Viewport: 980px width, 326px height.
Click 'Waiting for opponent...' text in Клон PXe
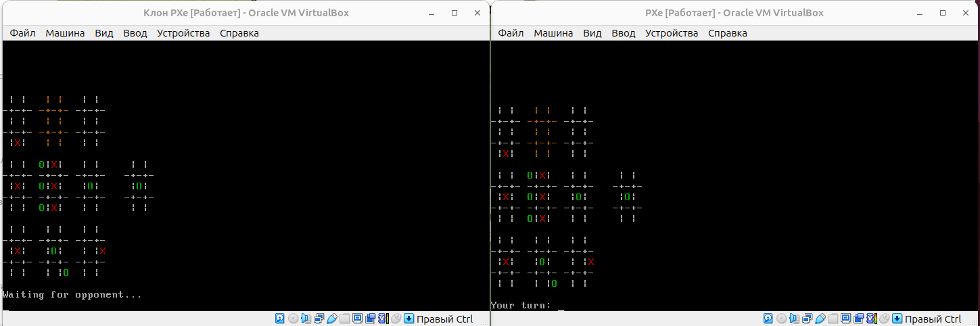tap(72, 295)
